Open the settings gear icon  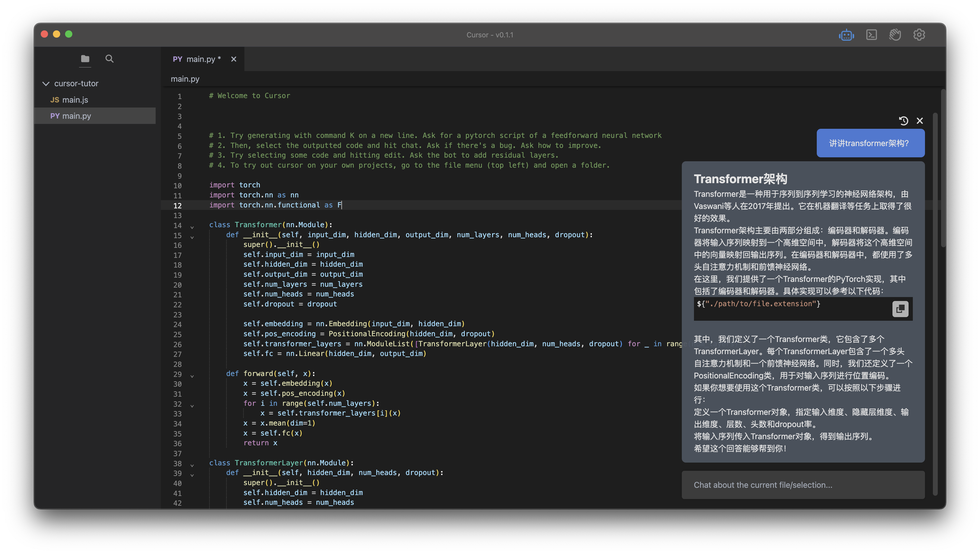tap(919, 35)
